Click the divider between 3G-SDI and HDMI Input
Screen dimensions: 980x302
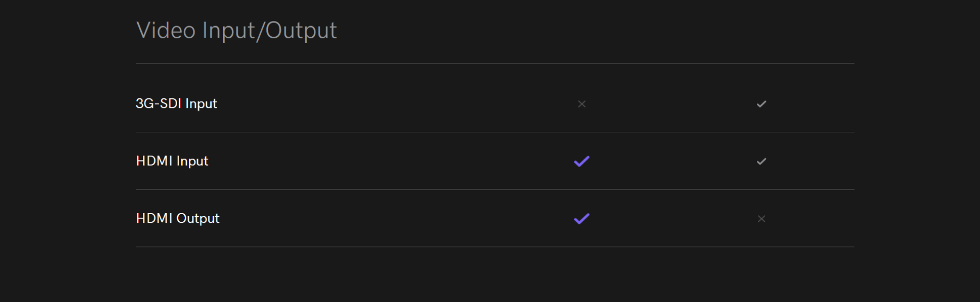point(495,132)
